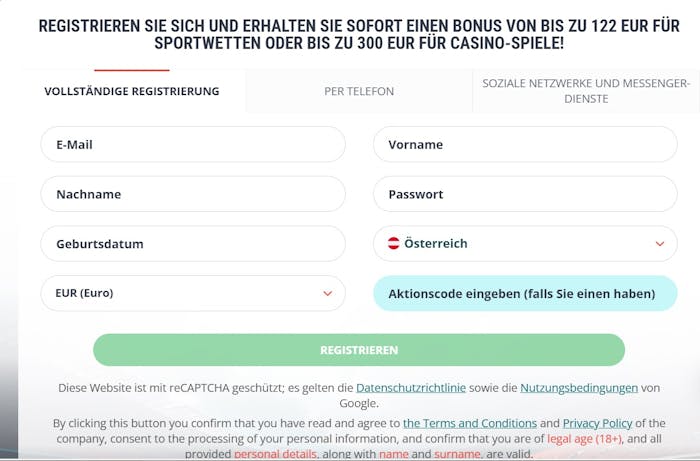700x461 pixels.
Task: Click the legal age (18+) text
Action: (x=584, y=438)
